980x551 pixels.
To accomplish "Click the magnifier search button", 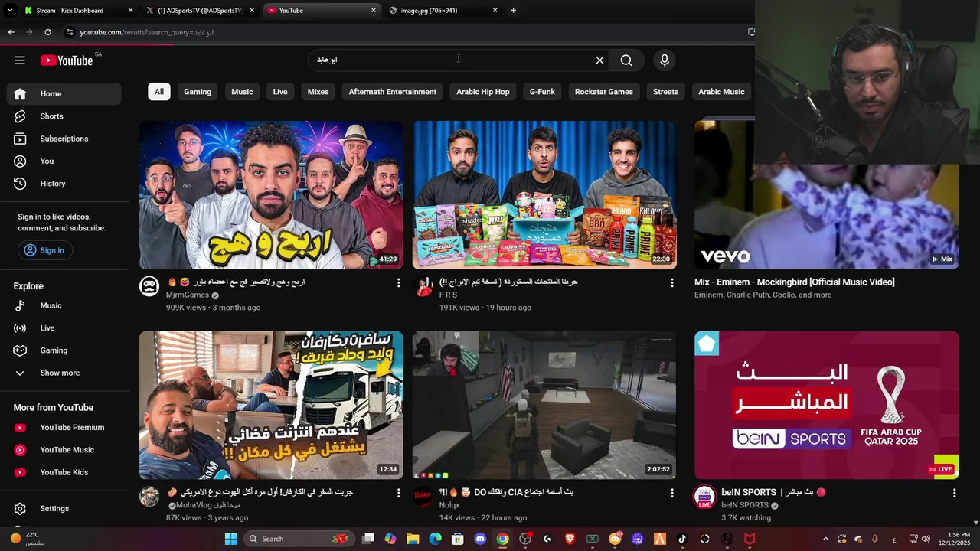I will [626, 60].
